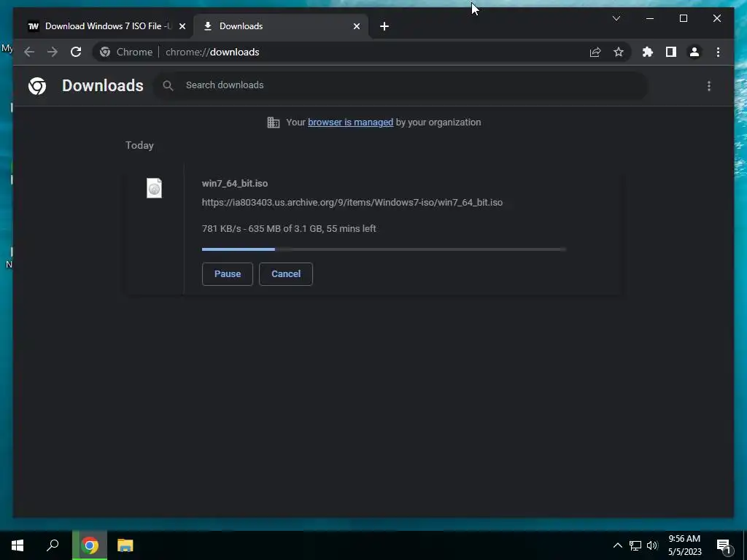Viewport: 747px width, 560px height.
Task: Select the Downloads tab
Action: point(281,26)
